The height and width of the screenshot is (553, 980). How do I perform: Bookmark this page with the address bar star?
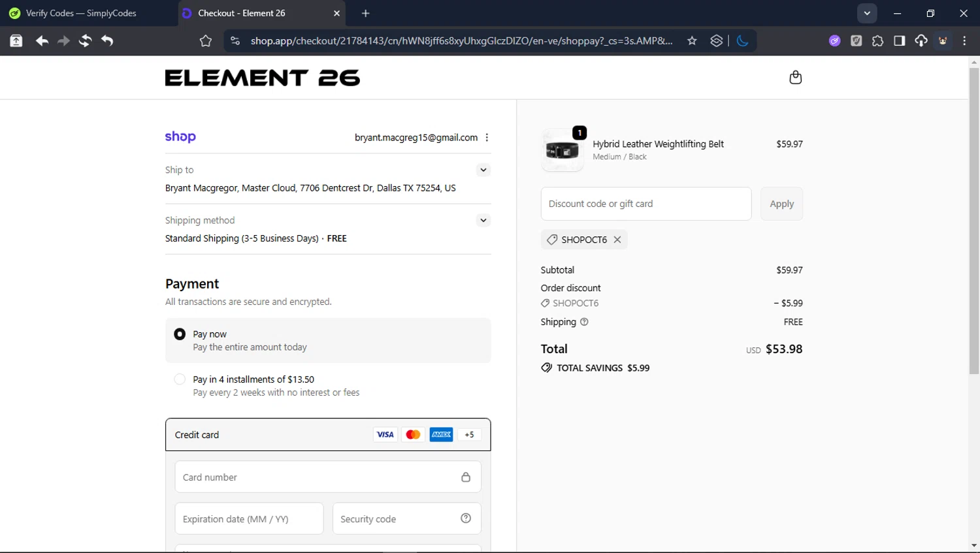[x=692, y=41]
